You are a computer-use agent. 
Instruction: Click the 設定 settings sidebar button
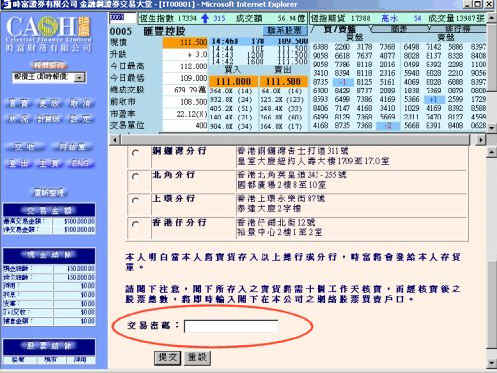[80, 119]
